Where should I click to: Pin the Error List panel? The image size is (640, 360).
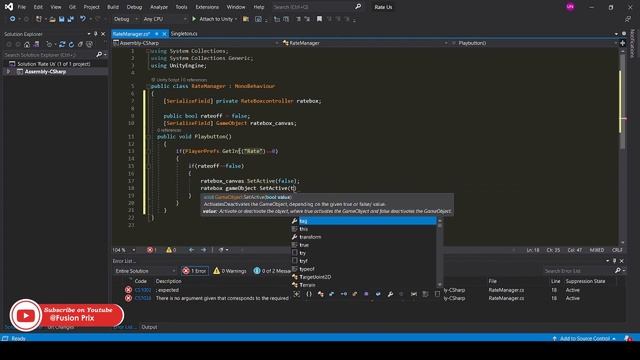[x=614, y=261]
